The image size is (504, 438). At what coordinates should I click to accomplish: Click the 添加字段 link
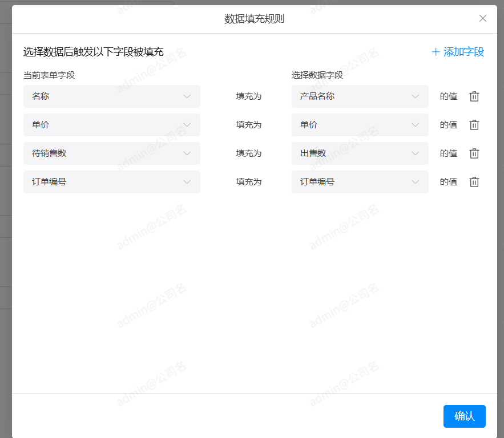(x=463, y=52)
